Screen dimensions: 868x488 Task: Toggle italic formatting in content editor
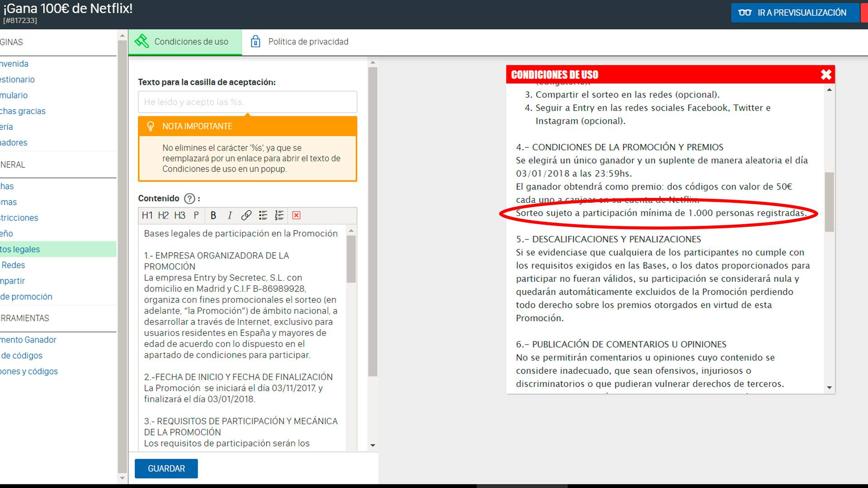[230, 216]
